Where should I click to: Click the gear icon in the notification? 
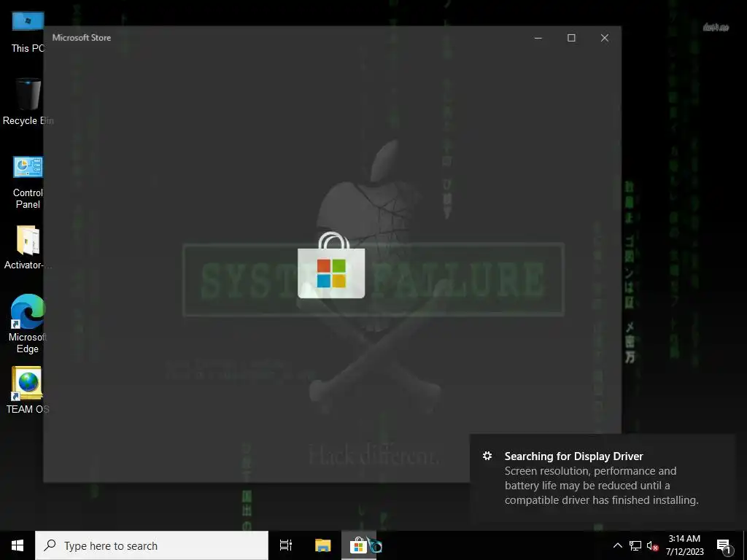487,456
